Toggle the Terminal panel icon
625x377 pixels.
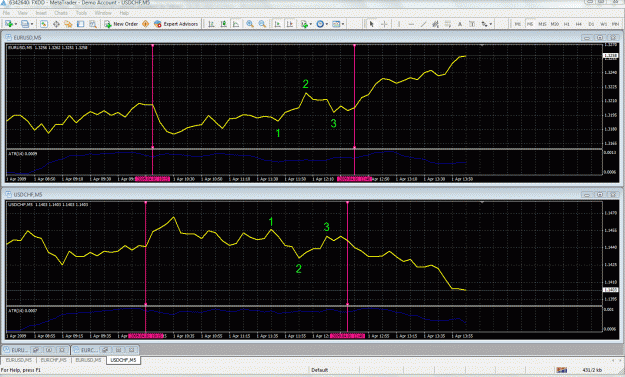(x=81, y=24)
